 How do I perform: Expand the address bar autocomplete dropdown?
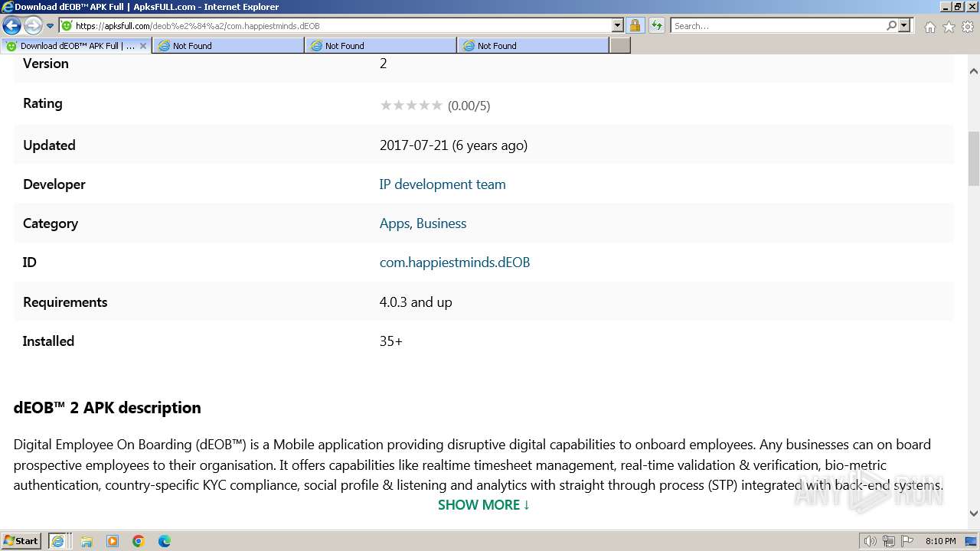pyautogui.click(x=618, y=26)
